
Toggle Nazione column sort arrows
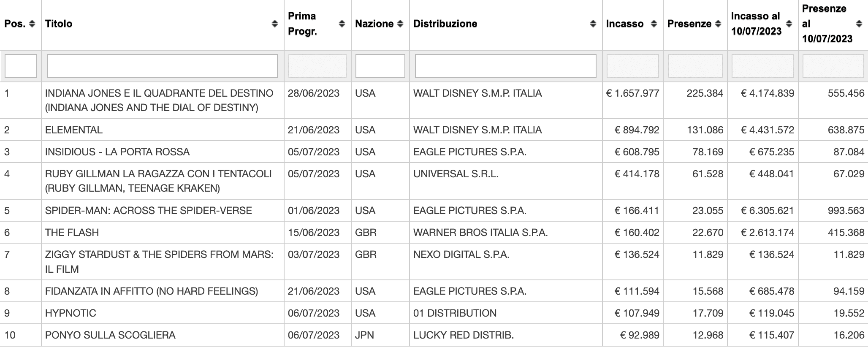[x=400, y=24]
